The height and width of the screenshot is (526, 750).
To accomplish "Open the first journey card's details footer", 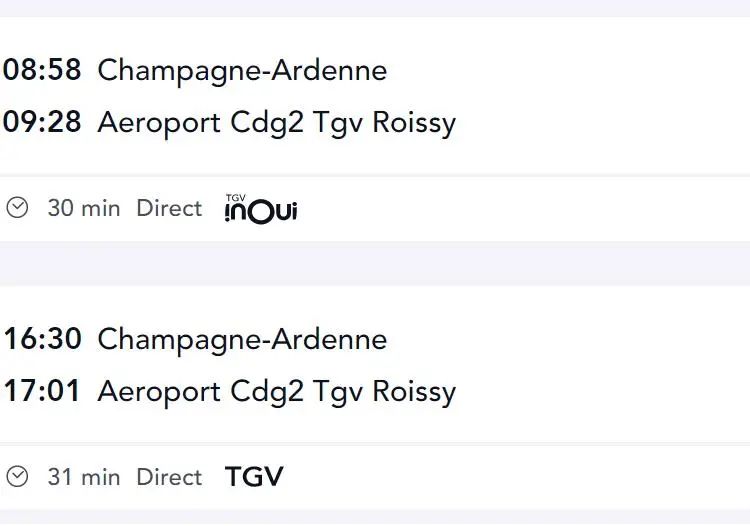I will coord(375,209).
